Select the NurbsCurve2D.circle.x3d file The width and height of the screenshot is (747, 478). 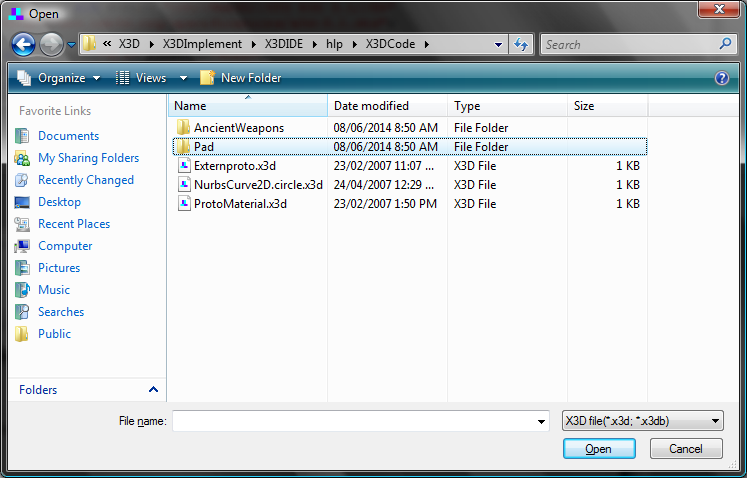pyautogui.click(x=258, y=185)
